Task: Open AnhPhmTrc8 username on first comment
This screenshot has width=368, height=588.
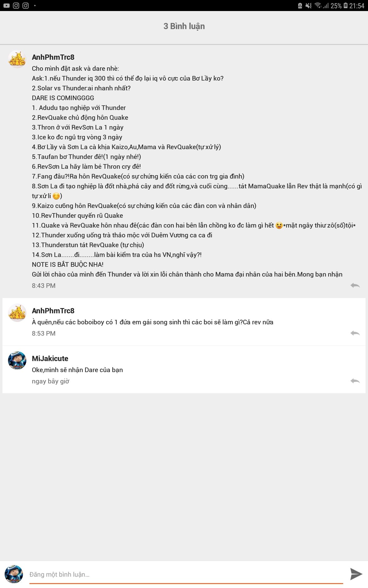Action: [53, 57]
